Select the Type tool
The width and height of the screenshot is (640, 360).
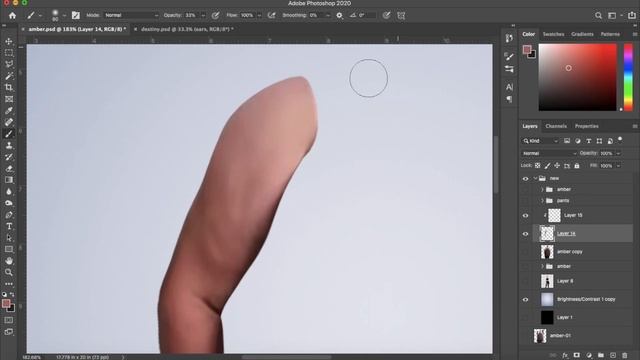(x=9, y=226)
